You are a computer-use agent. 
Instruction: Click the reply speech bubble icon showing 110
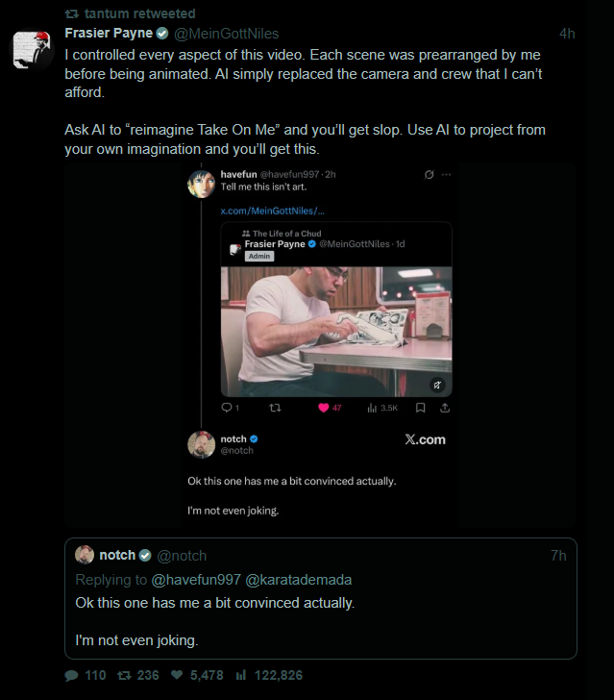[x=72, y=676]
